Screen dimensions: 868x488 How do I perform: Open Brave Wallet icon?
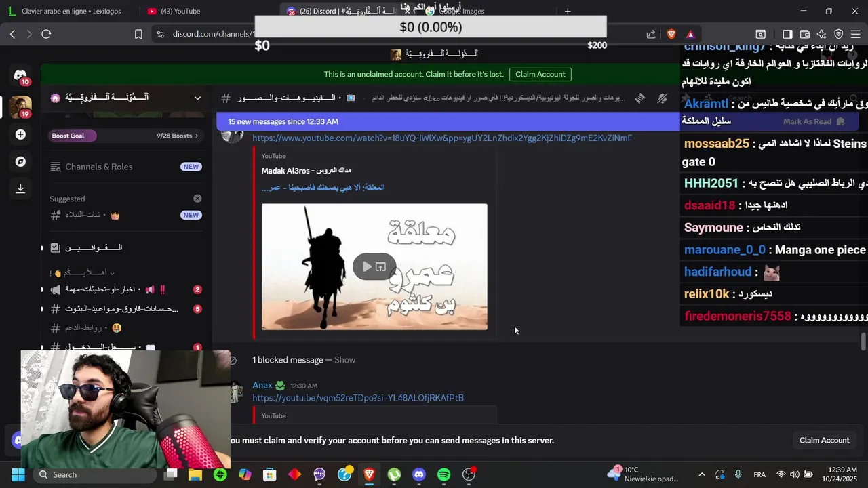click(x=805, y=34)
